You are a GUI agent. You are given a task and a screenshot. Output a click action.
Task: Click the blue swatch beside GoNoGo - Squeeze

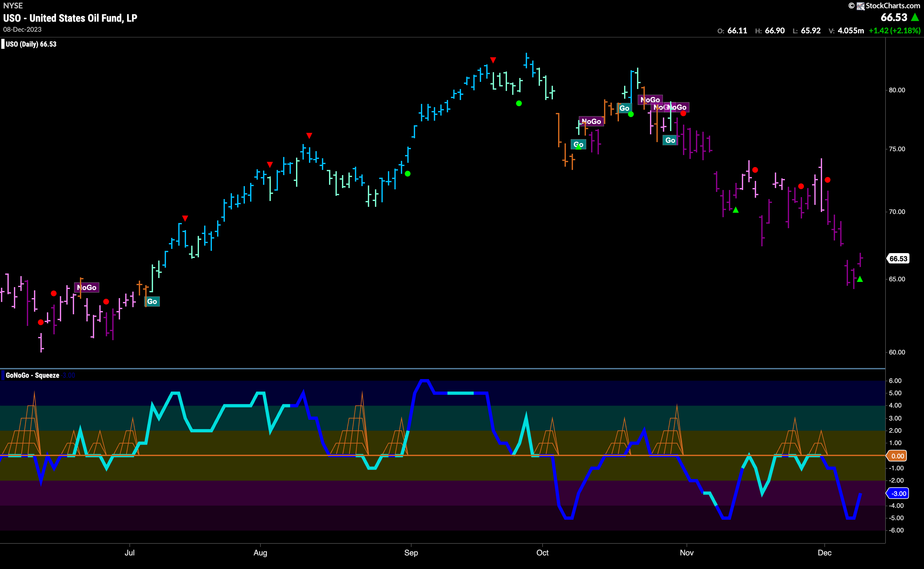pos(3,375)
